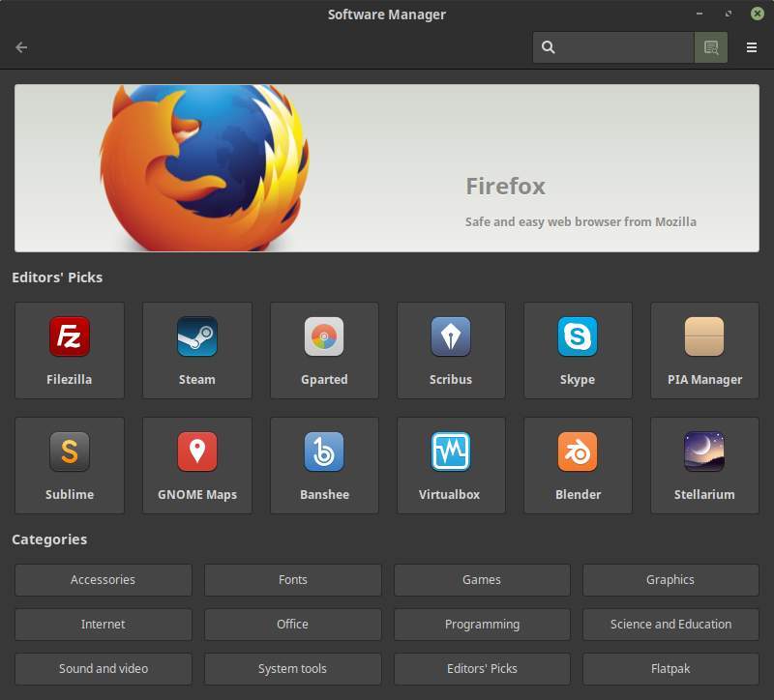Select the Stellarium app icon
This screenshot has height=700, width=774.
704,452
